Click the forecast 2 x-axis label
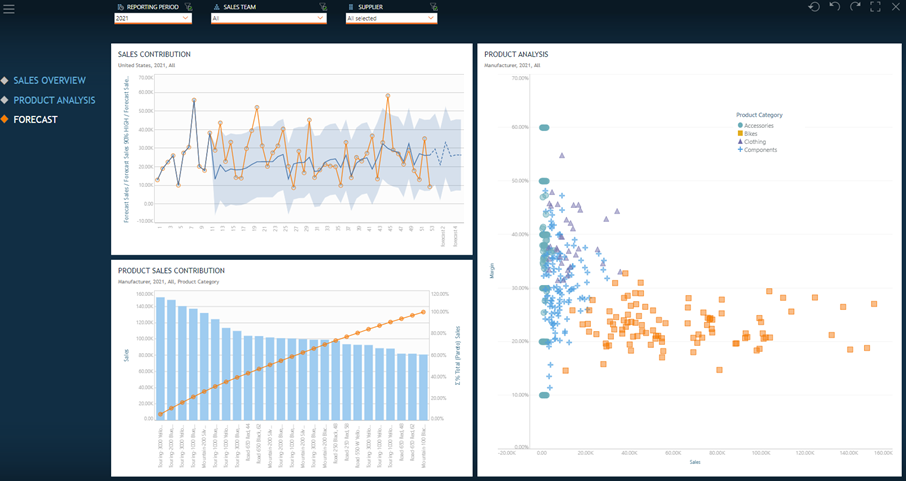Screen dimensions: 906x481 444,236
